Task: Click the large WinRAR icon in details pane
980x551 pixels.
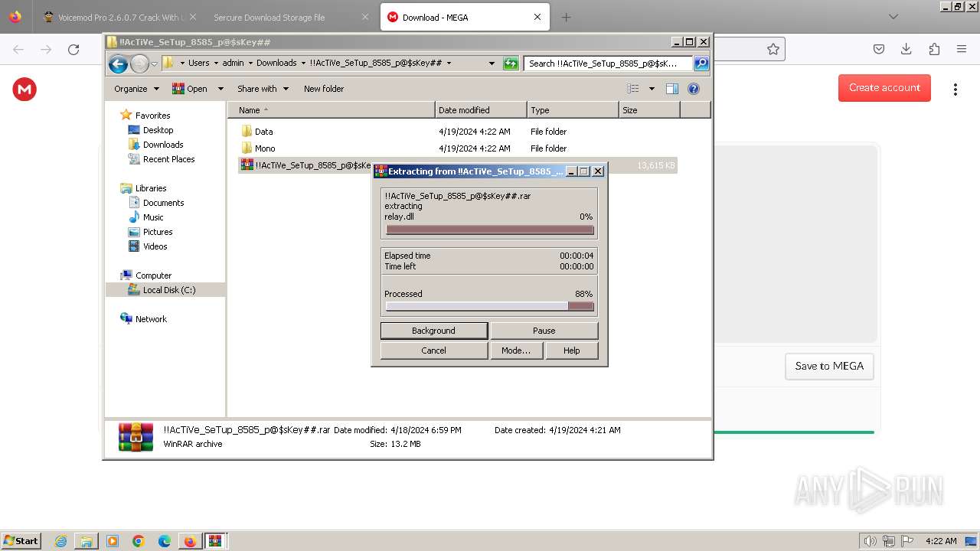Action: coord(136,437)
